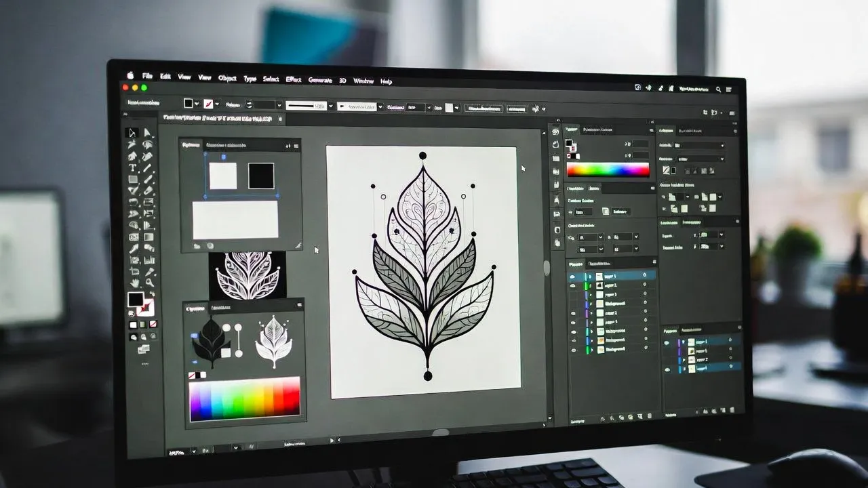868x488 pixels.
Task: Open the stroke weight dropdown in the control bar
Action: 330,106
